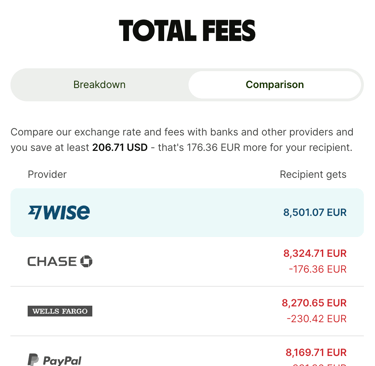Click the -176.36 EUR Chase difference

[x=318, y=269]
